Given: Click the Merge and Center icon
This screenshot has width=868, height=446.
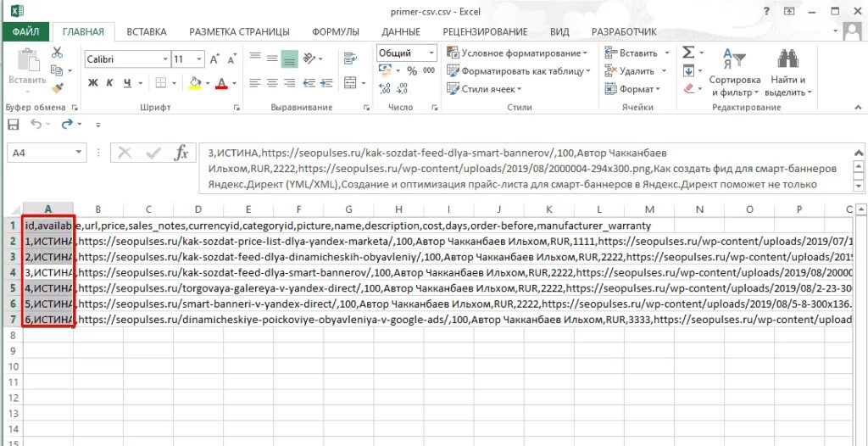Looking at the screenshot, I should tap(350, 83).
